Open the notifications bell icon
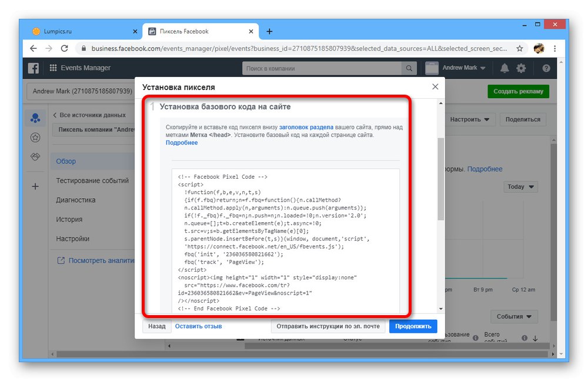The height and width of the screenshot is (381, 588). pos(505,68)
